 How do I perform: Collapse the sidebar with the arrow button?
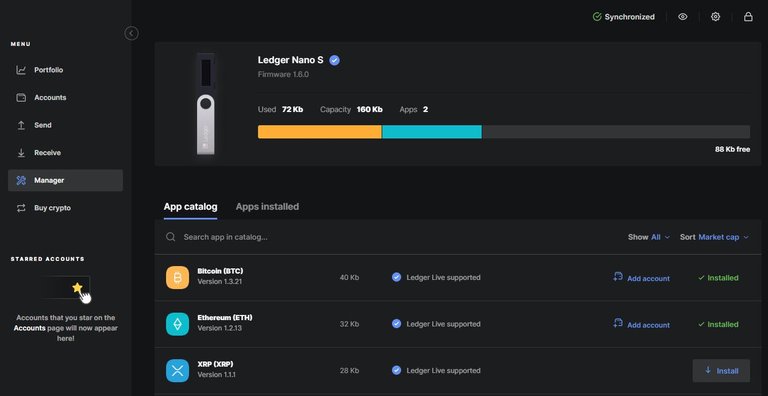pos(131,33)
